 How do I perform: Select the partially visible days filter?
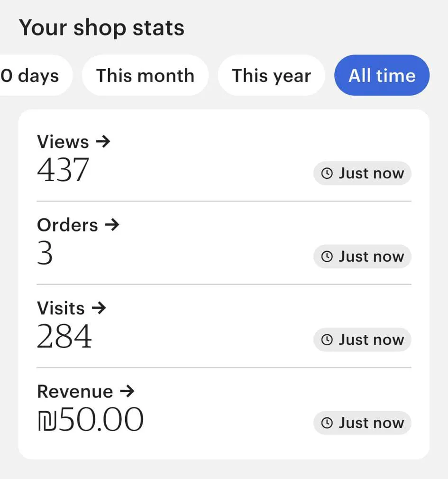click(31, 75)
